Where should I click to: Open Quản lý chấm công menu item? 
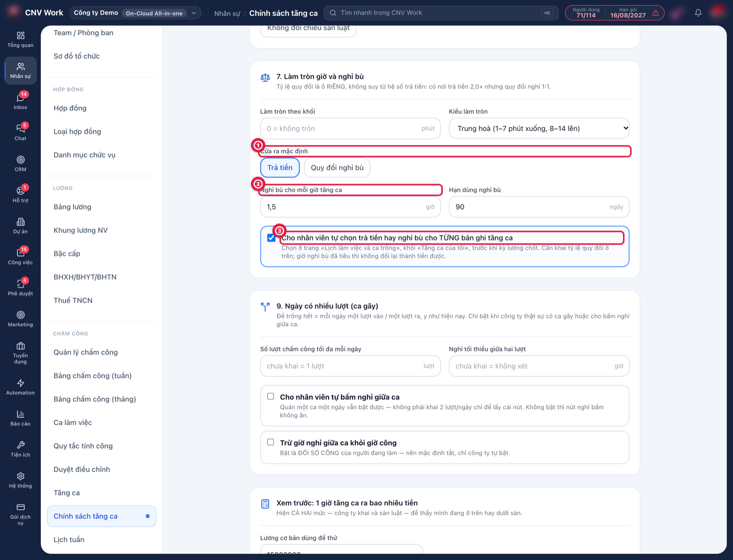pyautogui.click(x=86, y=352)
